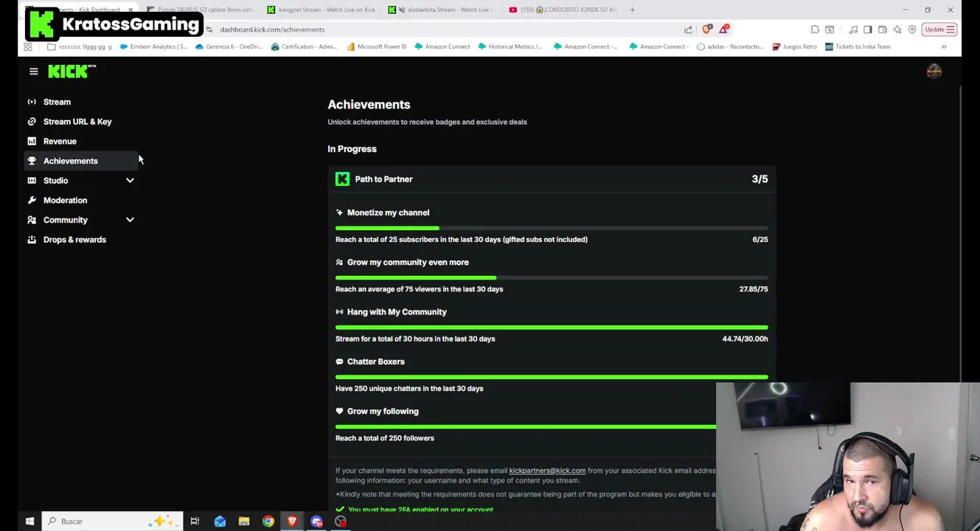980x531 pixels.
Task: Open the Moderation page
Action: tap(65, 200)
